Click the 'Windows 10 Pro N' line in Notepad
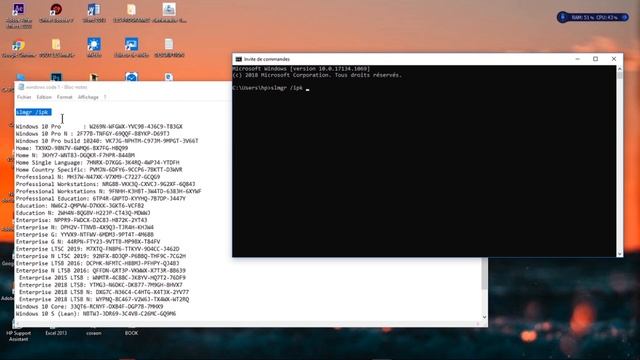The image size is (640, 360). click(92, 133)
